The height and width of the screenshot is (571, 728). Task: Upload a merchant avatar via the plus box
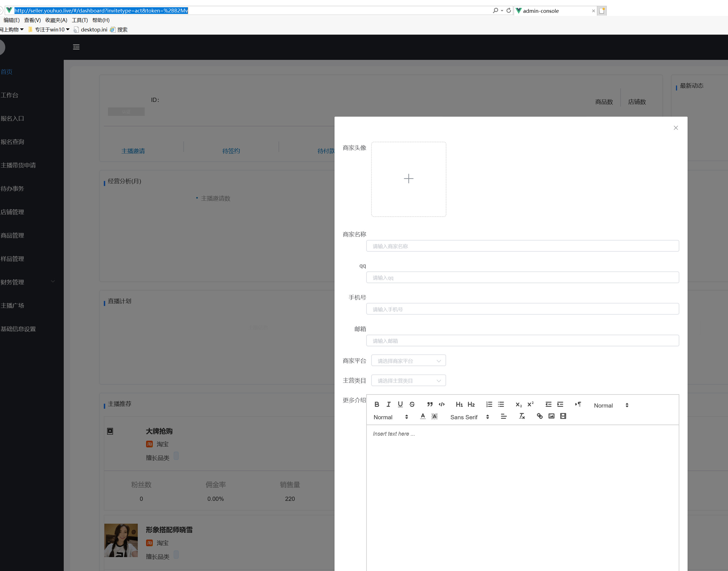409,179
